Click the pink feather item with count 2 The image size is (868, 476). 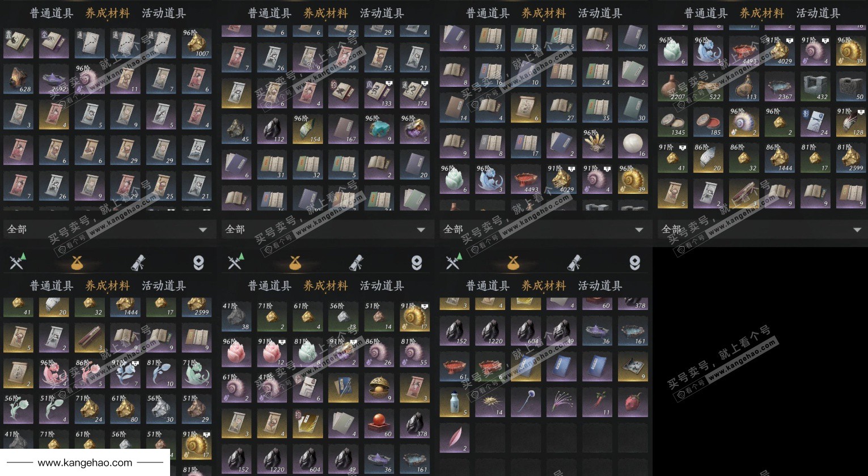(x=454, y=438)
